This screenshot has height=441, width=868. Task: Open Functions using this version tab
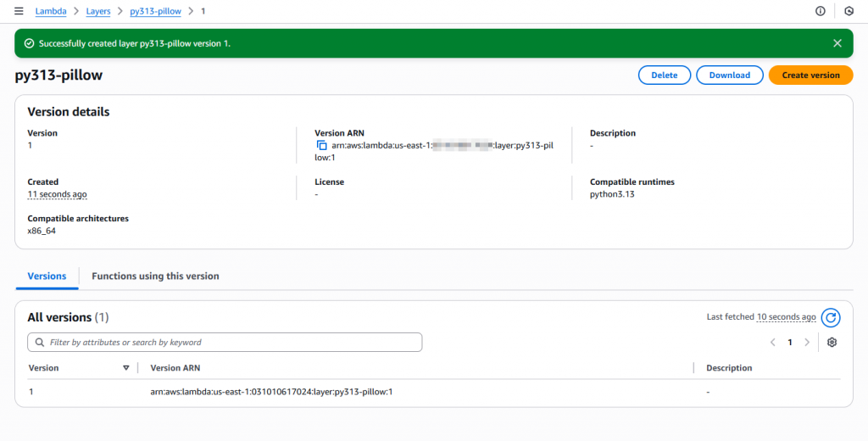point(156,276)
